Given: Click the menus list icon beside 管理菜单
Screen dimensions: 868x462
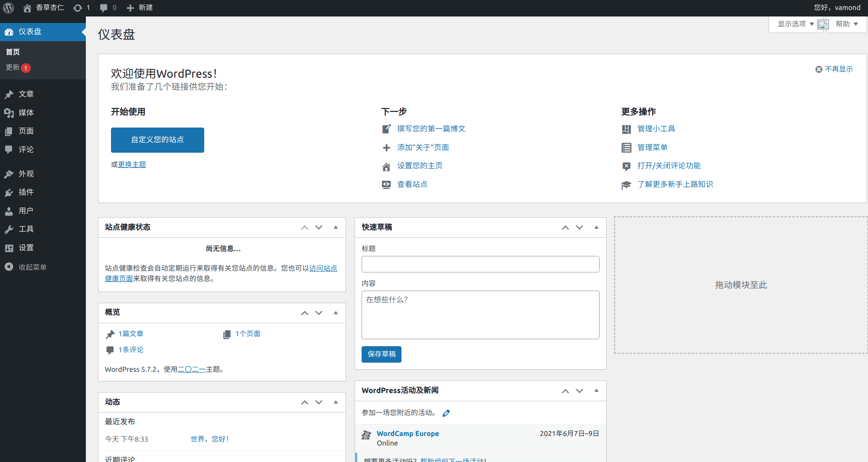Looking at the screenshot, I should 627,148.
